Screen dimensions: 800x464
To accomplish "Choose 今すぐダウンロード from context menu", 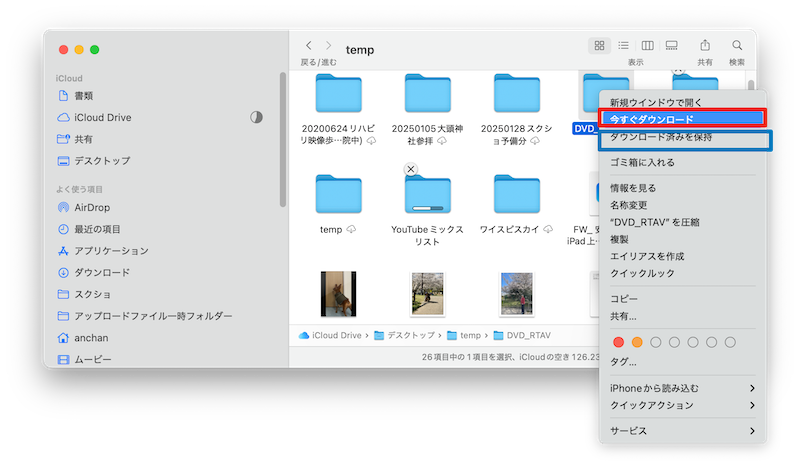I will coord(682,119).
